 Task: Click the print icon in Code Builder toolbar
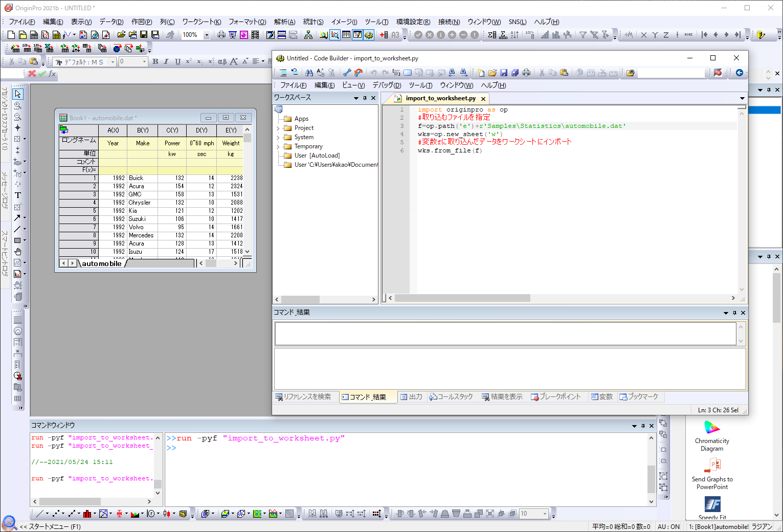pyautogui.click(x=526, y=73)
